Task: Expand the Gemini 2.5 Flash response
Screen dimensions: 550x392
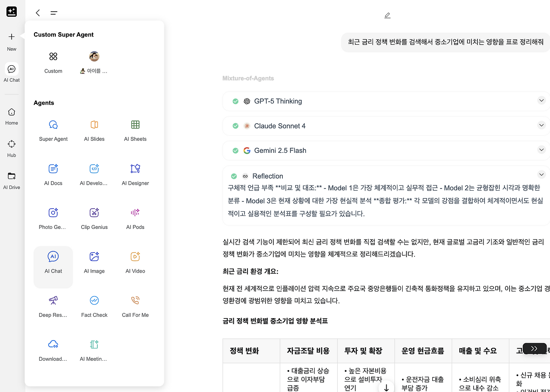Action: point(541,150)
